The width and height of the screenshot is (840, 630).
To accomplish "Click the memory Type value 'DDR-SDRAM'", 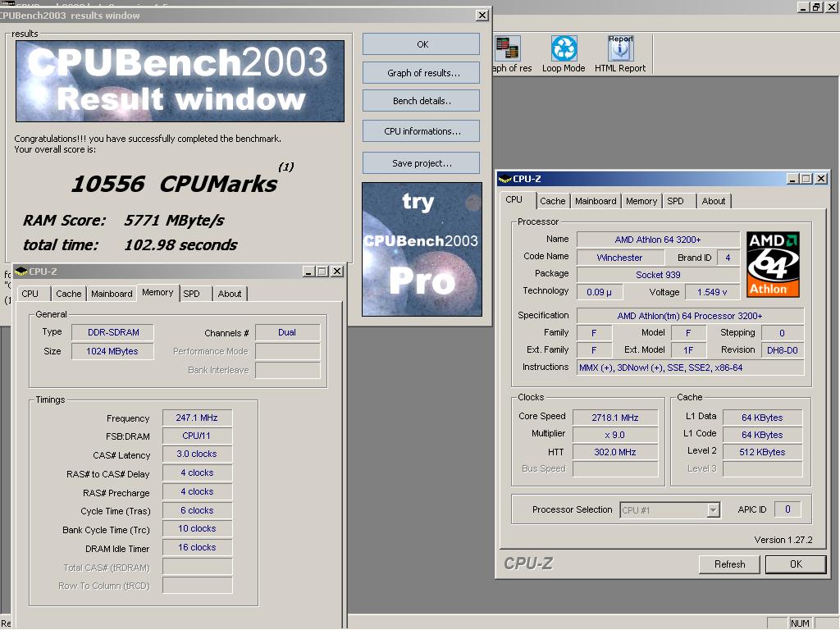I will 113,332.
